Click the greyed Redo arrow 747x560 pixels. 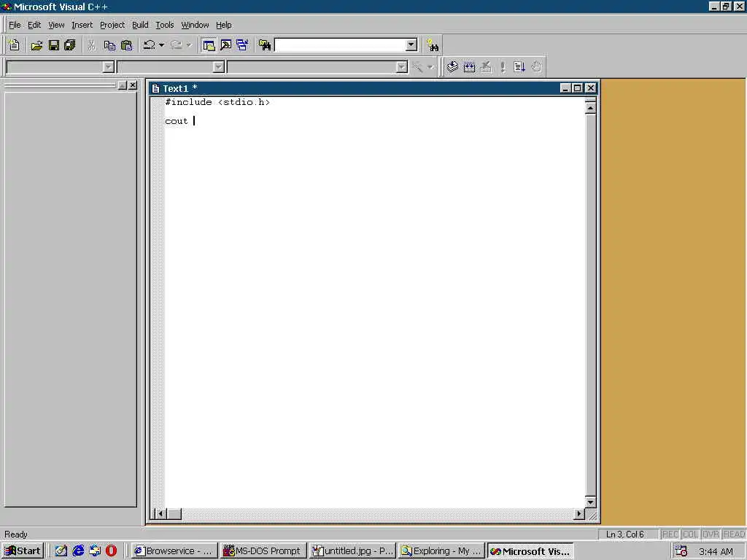177,45
